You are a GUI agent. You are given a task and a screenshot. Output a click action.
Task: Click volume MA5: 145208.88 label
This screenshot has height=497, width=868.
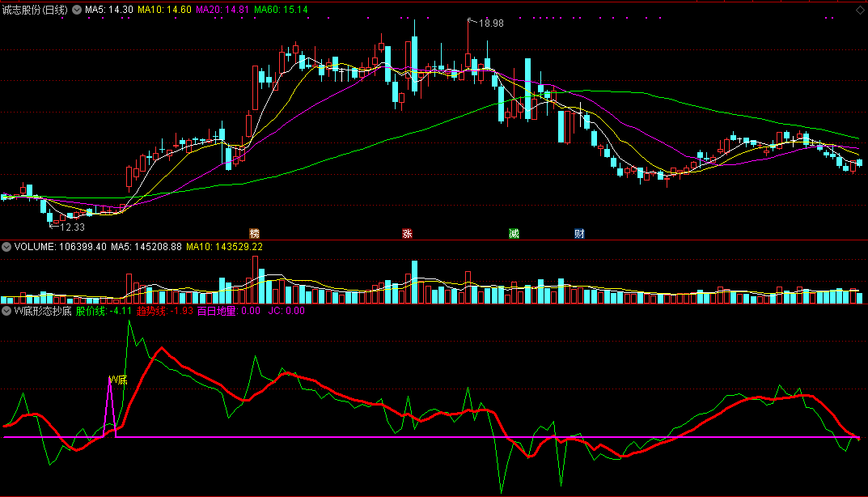146,247
